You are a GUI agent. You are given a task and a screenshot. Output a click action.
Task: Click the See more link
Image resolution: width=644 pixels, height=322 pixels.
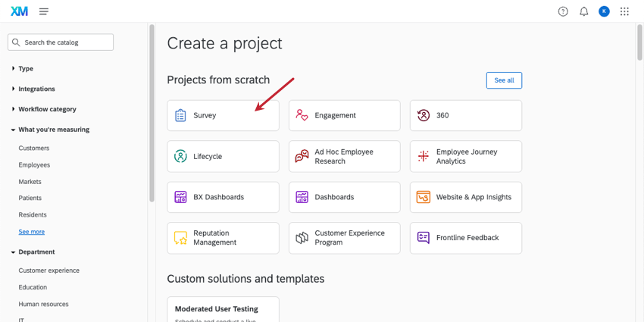[x=32, y=232]
